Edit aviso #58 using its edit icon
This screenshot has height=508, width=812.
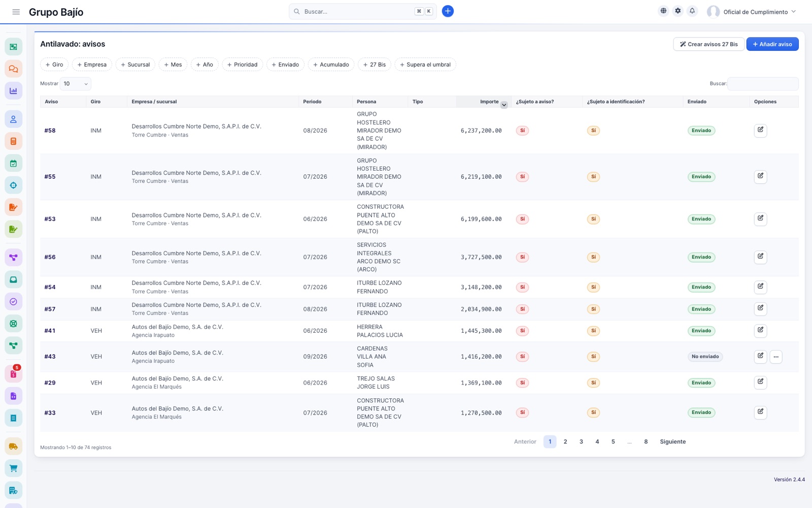(x=760, y=130)
